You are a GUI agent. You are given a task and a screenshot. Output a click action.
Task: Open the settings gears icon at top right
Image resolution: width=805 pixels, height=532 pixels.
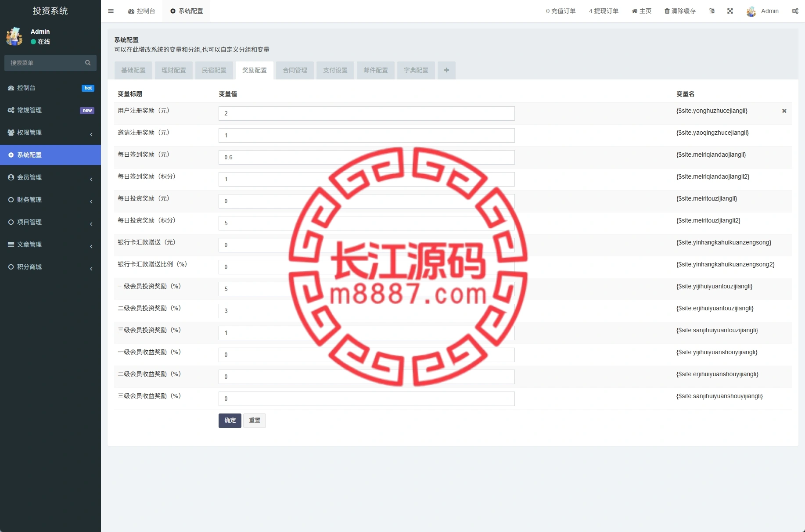point(795,11)
